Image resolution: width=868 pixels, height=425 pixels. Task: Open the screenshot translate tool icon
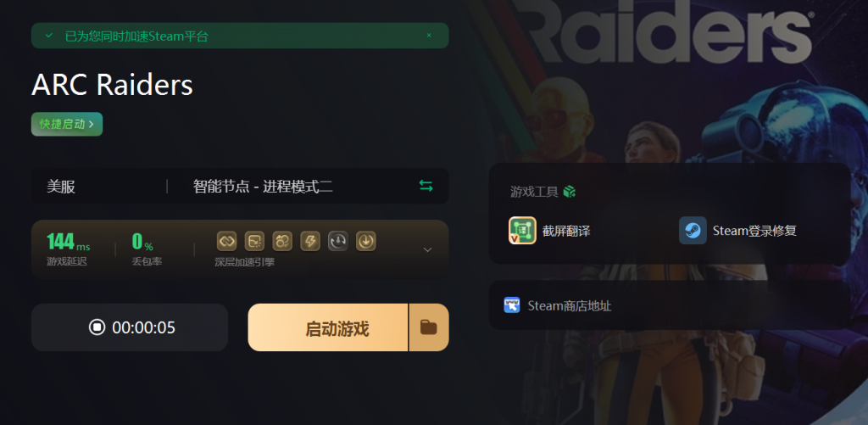(x=522, y=231)
